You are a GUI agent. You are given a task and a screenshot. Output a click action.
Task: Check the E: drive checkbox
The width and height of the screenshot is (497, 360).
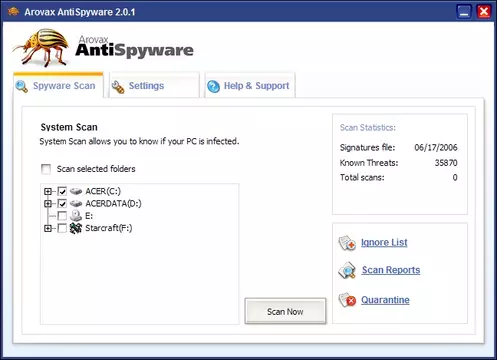(62, 216)
